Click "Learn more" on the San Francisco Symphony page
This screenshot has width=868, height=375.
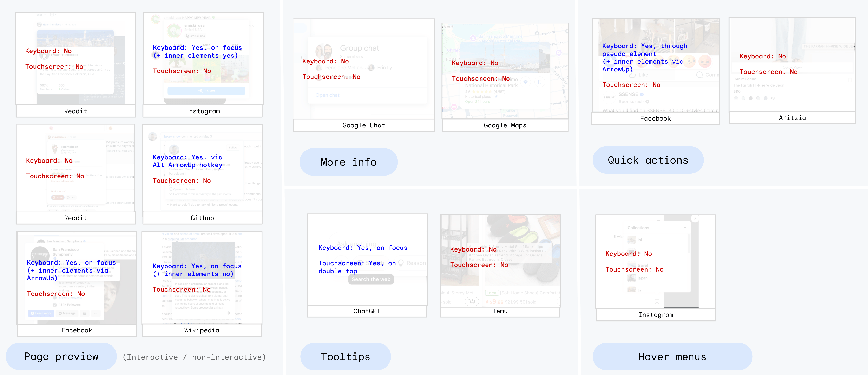[x=41, y=313]
